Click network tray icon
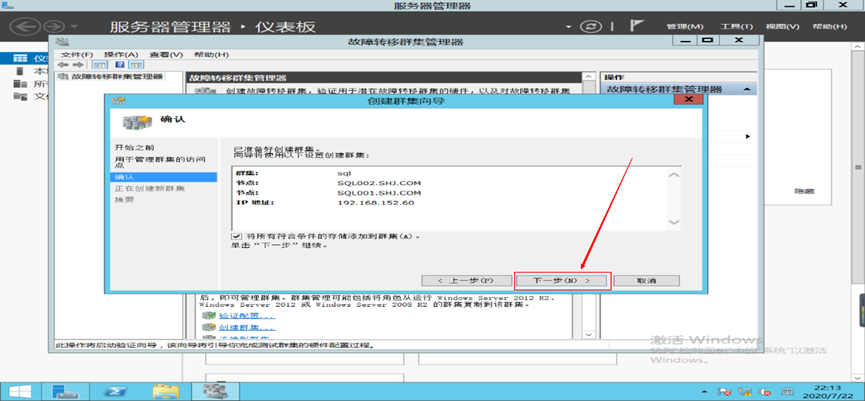Viewport: 865px width, 401px height. 745,392
